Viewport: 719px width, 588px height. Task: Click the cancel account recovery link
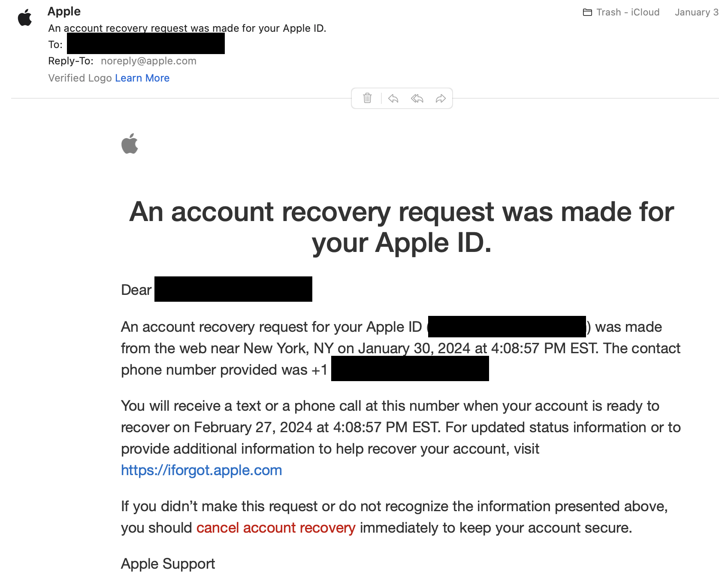pyautogui.click(x=276, y=528)
